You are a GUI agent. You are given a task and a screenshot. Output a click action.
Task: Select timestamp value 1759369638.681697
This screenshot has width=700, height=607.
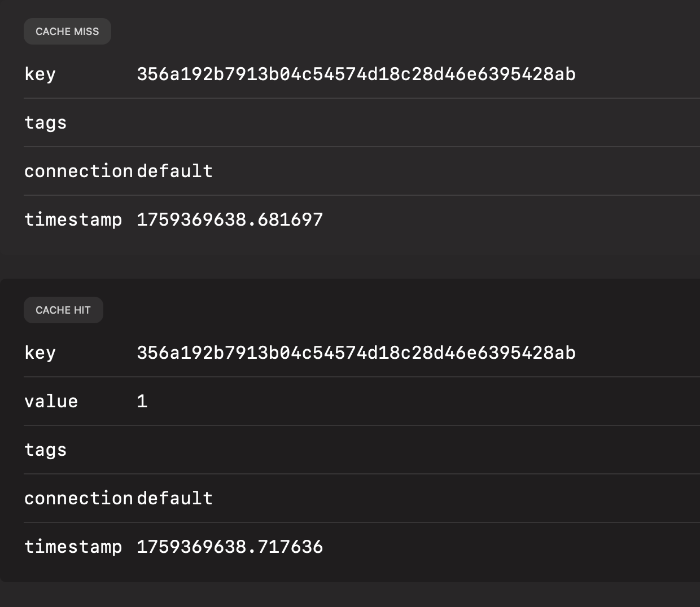[230, 219]
